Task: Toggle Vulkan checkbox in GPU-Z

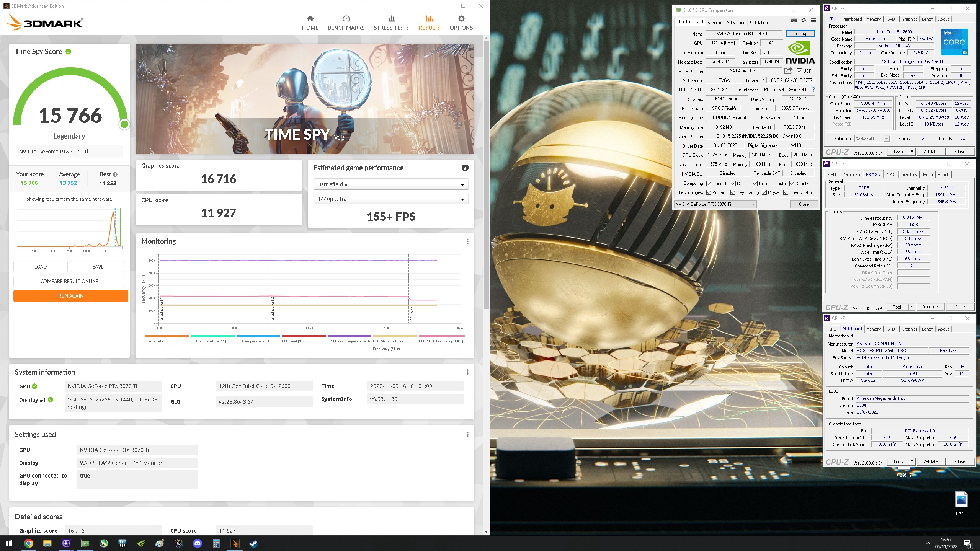Action: tap(709, 192)
